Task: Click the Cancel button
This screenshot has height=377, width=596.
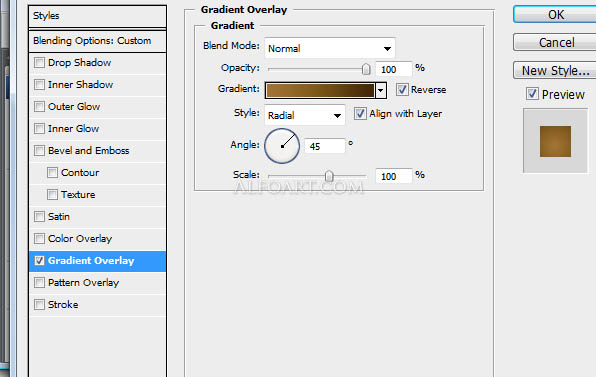Action: tap(555, 42)
